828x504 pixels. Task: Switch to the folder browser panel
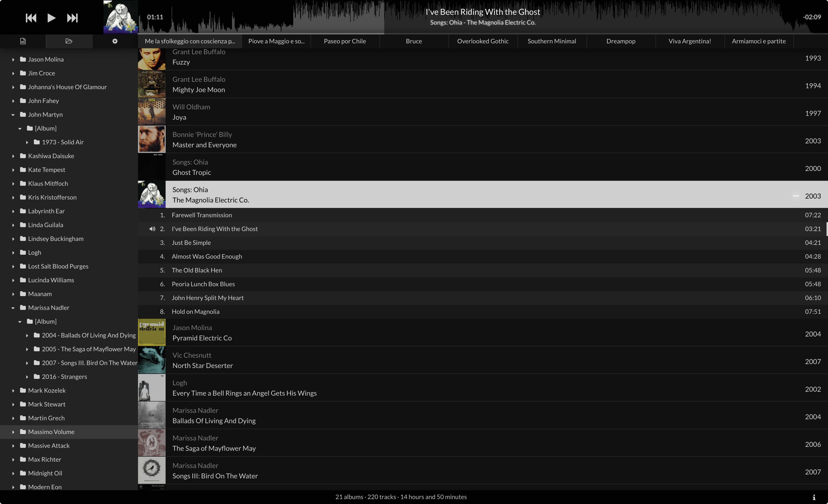pos(69,41)
